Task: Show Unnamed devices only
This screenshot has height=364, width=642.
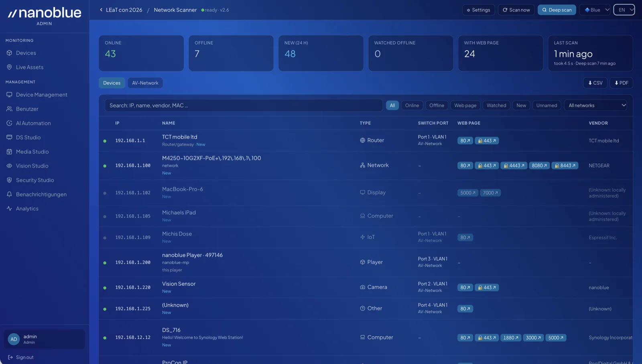Action: pos(547,106)
